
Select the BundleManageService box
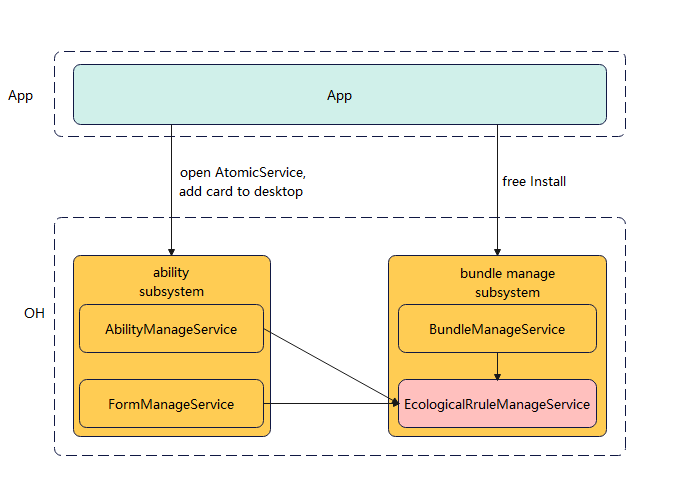click(497, 329)
